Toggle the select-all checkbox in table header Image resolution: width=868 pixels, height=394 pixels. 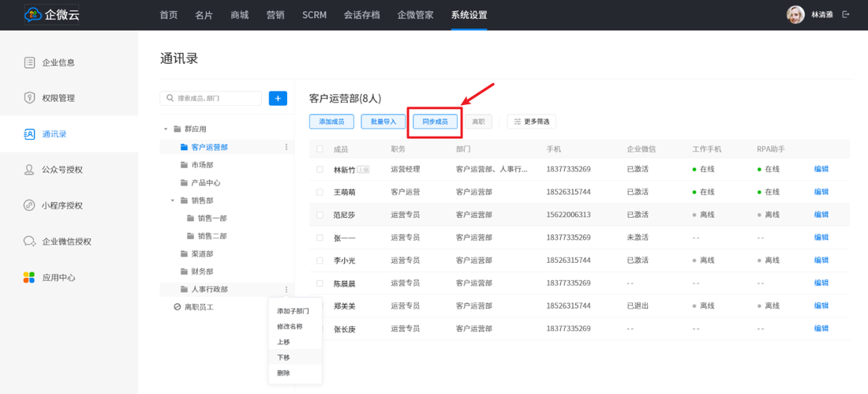(320, 148)
